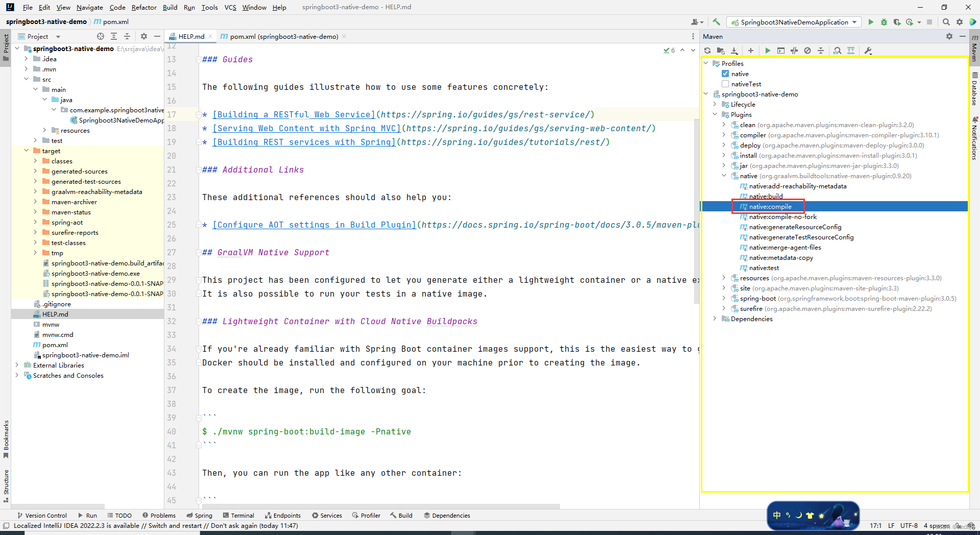Run Maven Build with green play icon
The height and width of the screenshot is (535, 980).
[768, 51]
